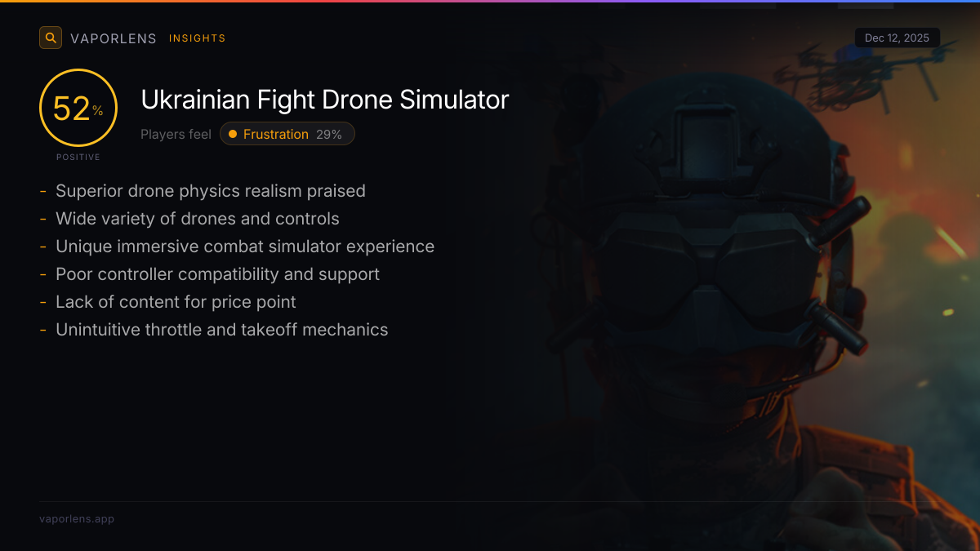The height and width of the screenshot is (551, 980).
Task: Select Wide variety of drones and controls
Action: (x=198, y=219)
